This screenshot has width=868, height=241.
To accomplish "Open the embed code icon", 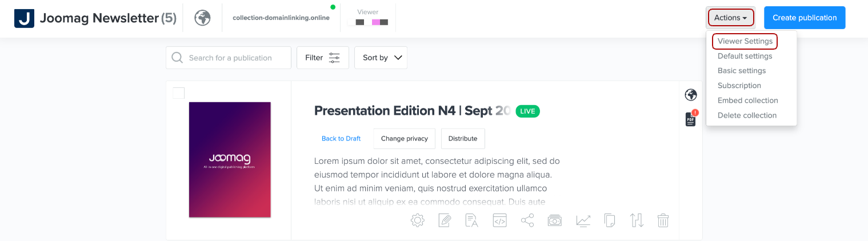I will coord(499,220).
